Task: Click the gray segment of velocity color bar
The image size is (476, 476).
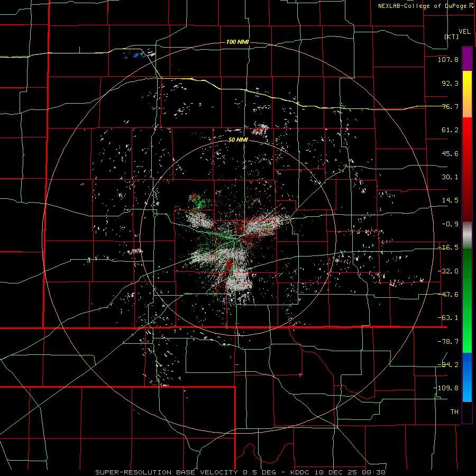Action: [x=467, y=235]
